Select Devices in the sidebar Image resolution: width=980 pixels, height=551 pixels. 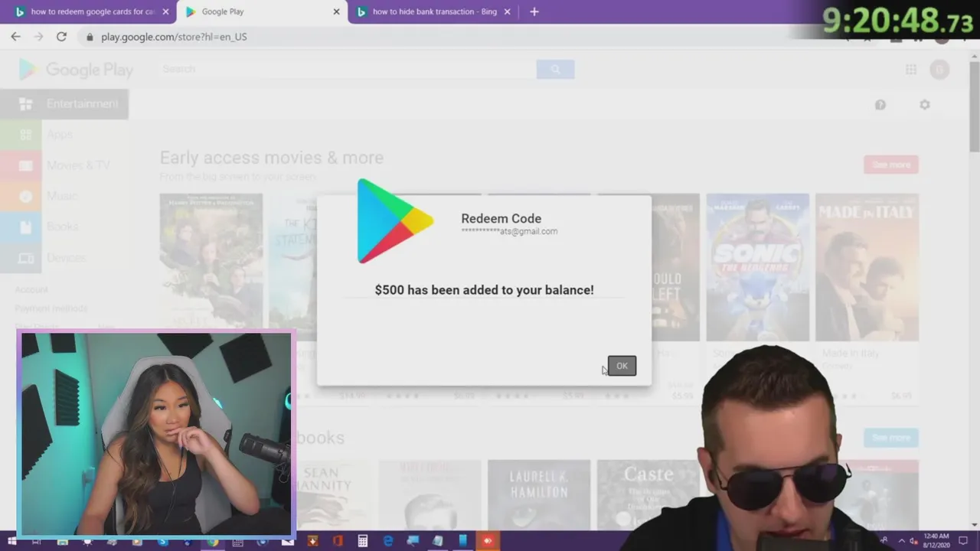tap(64, 258)
